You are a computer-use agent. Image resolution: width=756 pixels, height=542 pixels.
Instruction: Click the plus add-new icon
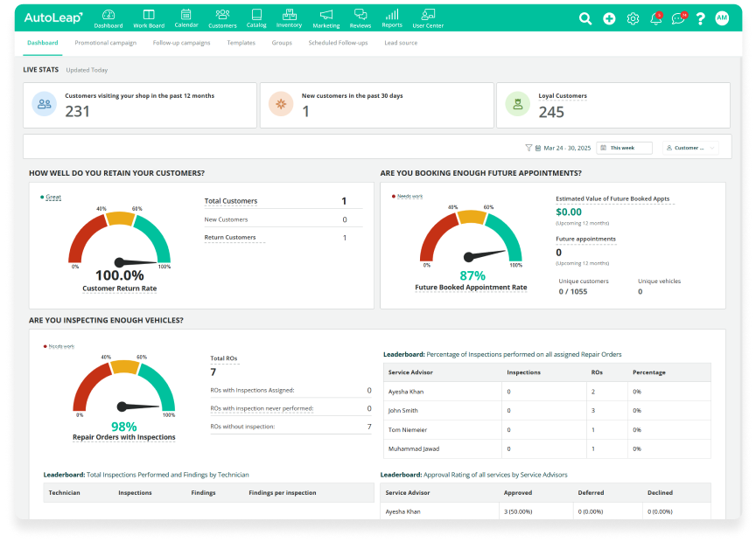[x=609, y=18]
